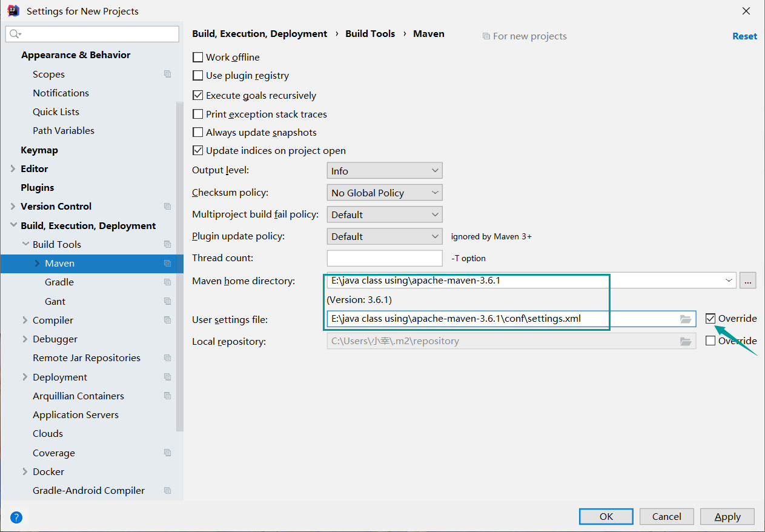The width and height of the screenshot is (765, 532).
Task: Click the Cancel button
Action: (667, 516)
